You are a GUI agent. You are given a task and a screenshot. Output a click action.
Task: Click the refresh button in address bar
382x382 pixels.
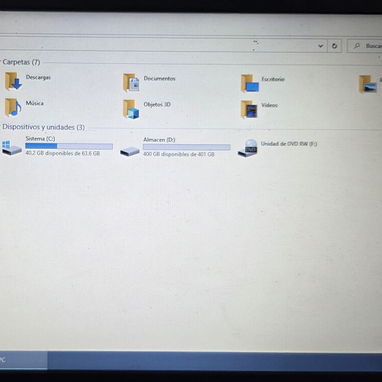pyautogui.click(x=334, y=46)
